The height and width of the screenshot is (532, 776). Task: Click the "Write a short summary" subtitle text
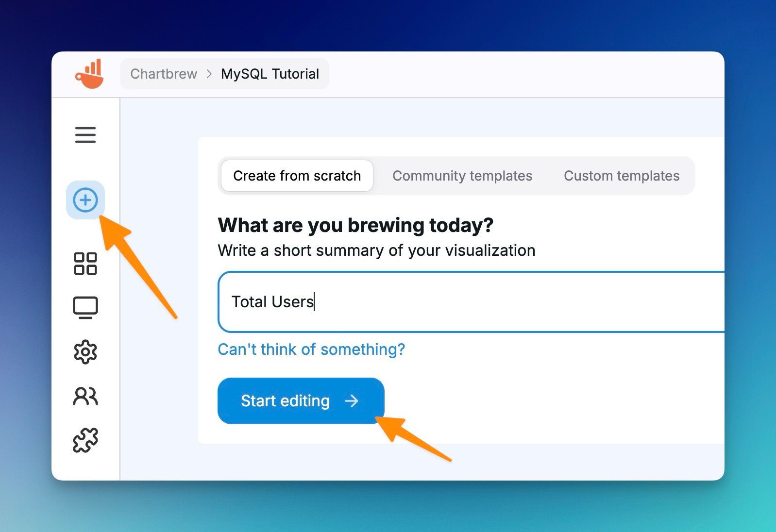tap(376, 250)
